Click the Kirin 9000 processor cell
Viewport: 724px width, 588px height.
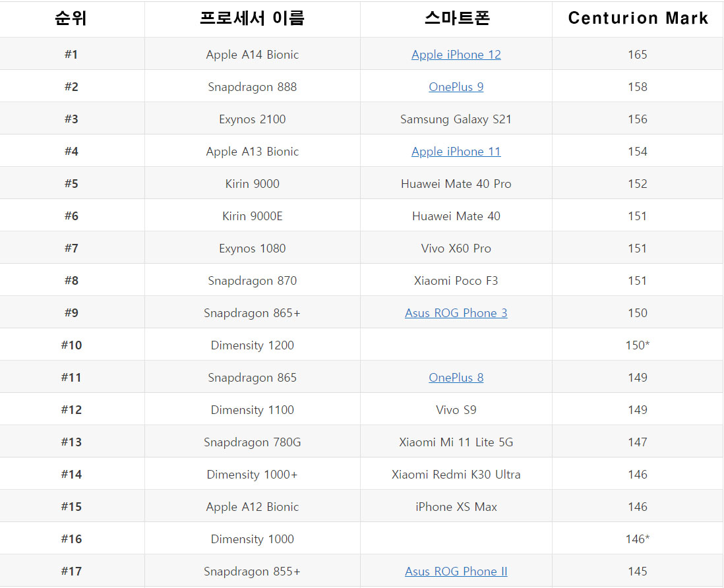pos(252,184)
